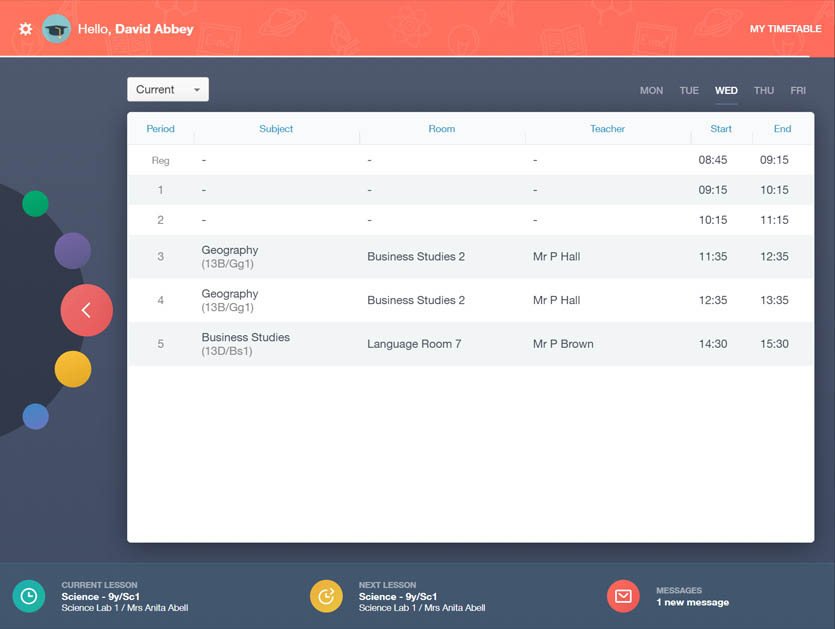Click end time 15:30

tap(774, 344)
